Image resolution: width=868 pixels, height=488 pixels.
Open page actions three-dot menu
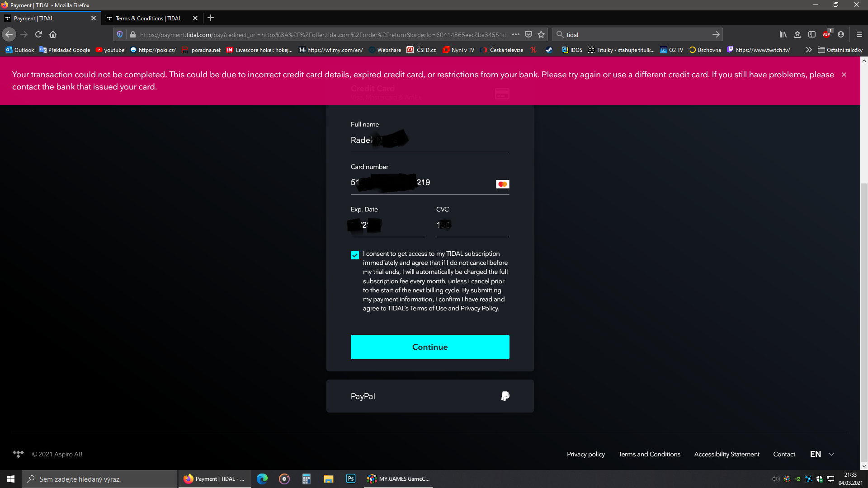(516, 34)
